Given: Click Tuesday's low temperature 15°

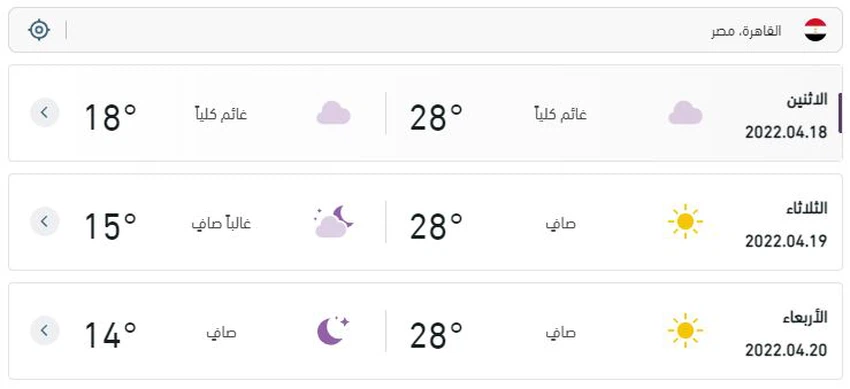Looking at the screenshot, I should click(x=111, y=226).
